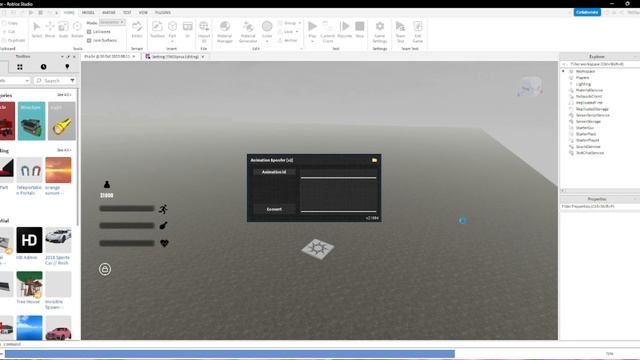This screenshot has height=360, width=640.
Task: Toggle the Collisions checkbox
Action: pyautogui.click(x=89, y=31)
